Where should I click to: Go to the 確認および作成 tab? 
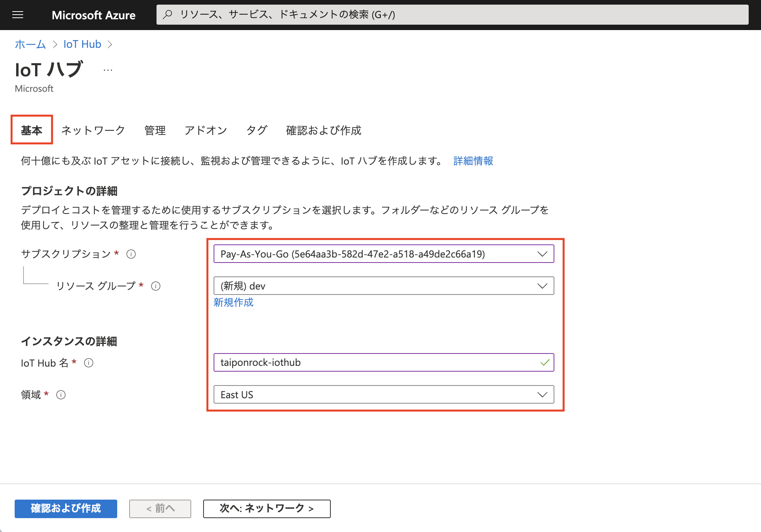click(x=323, y=130)
